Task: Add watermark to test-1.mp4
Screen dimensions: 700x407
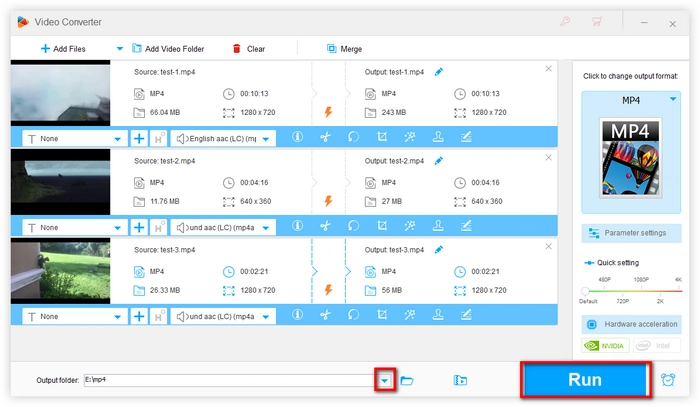Action: (x=438, y=137)
